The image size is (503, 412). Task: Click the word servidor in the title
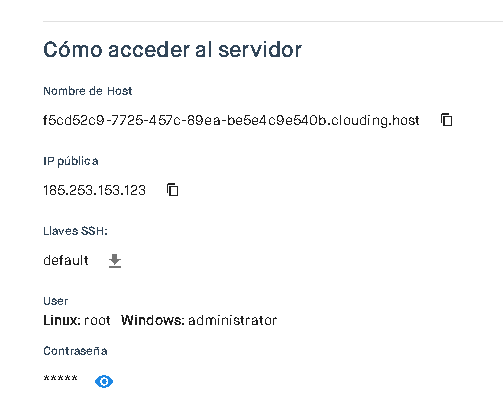coord(260,50)
